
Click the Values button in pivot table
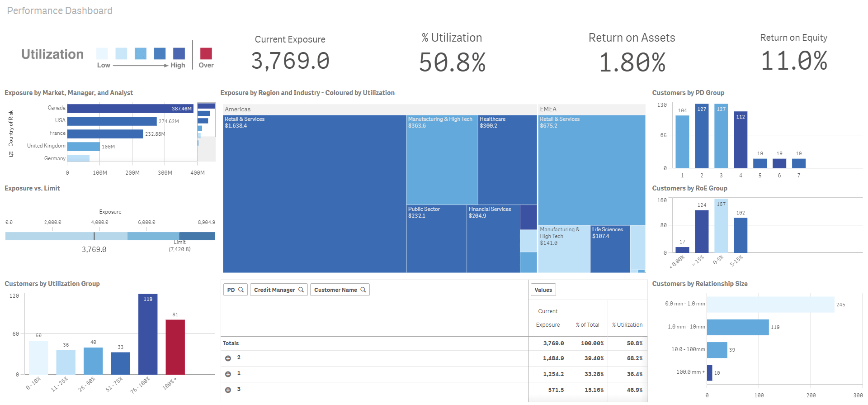[543, 290]
